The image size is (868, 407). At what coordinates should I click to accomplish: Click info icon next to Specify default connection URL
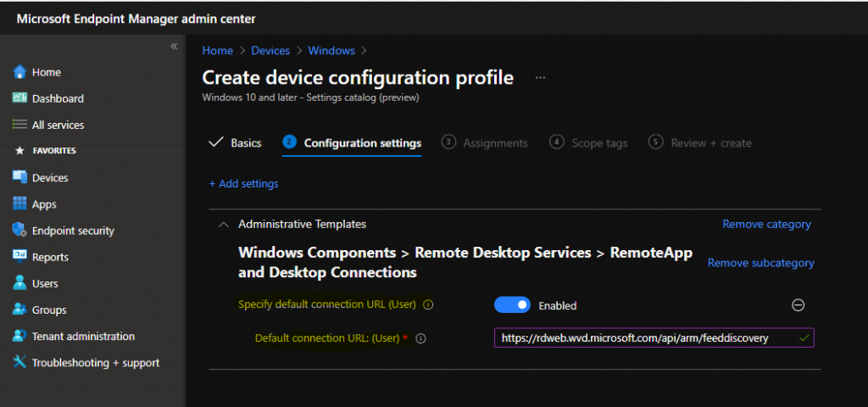[428, 304]
